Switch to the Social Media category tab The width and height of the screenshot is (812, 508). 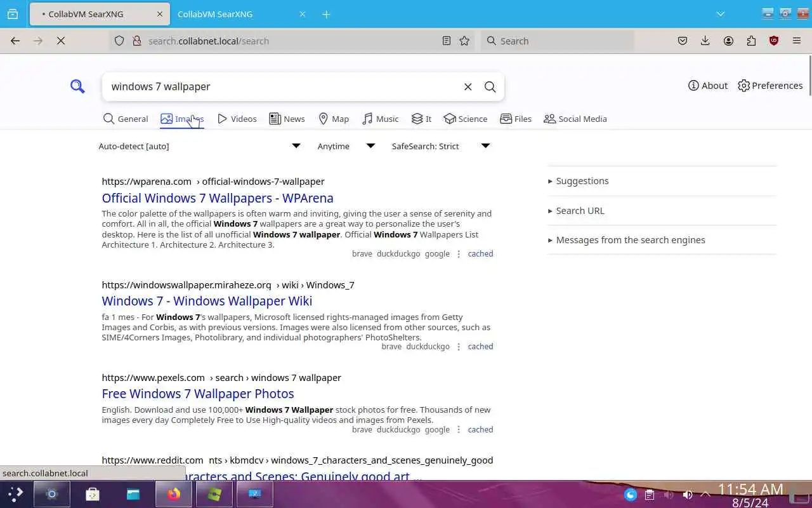575,119
